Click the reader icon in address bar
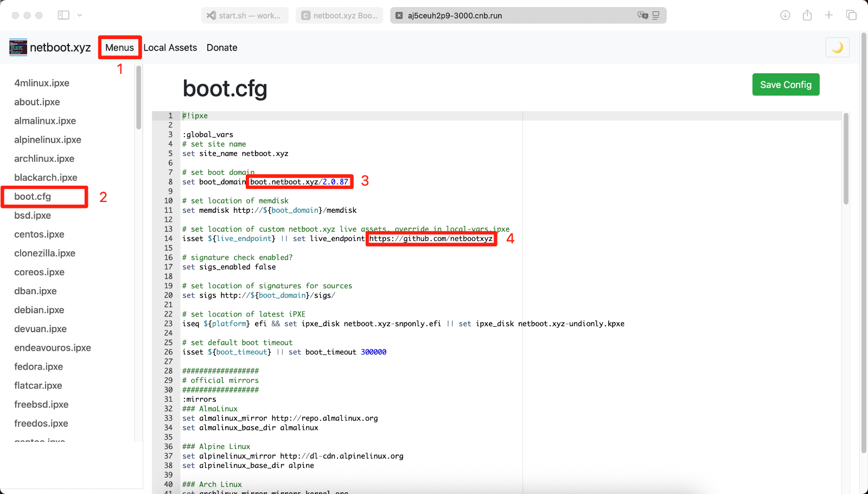Screen dimensions: 868x494 pyautogui.click(x=656, y=15)
